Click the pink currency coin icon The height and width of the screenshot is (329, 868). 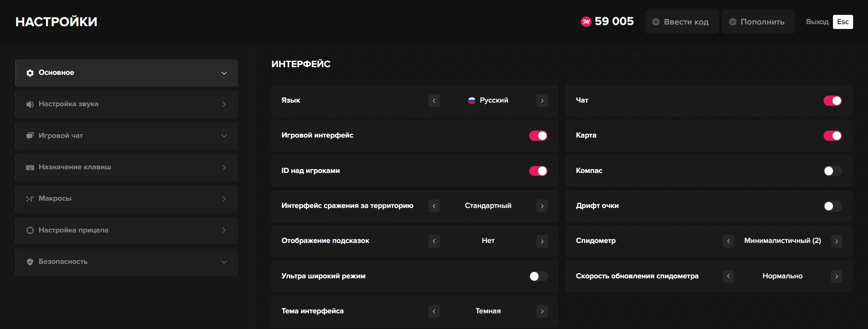coord(586,22)
